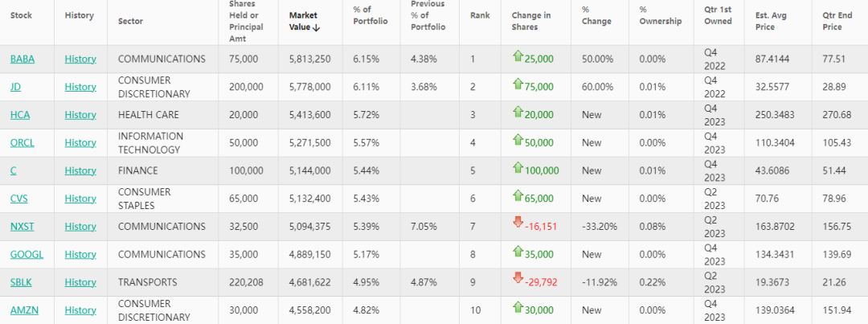Viewport: 868px width, 324px height.
Task: Select the -11.92% change value
Action: point(599,282)
